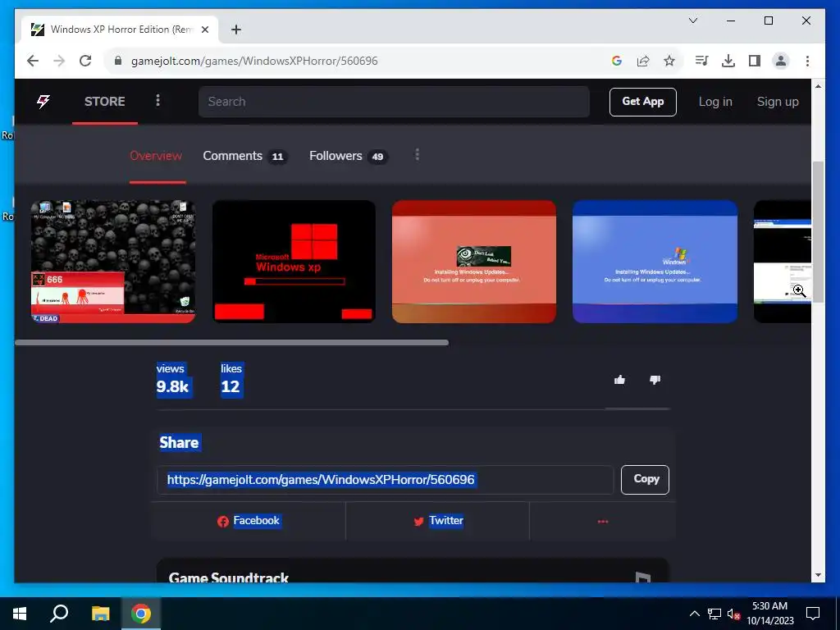Screen dimensions: 840x630
Task: Click the horizontal screenshots scrollbar
Action: tap(231, 342)
